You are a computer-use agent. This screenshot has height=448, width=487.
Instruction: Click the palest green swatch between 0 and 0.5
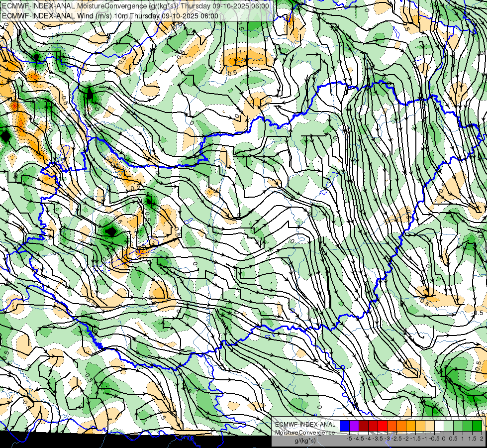click(449, 426)
